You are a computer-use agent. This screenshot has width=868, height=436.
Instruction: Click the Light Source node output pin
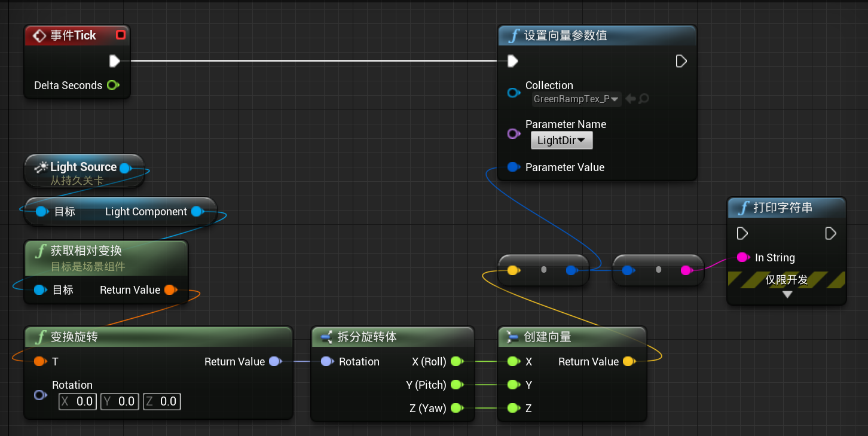click(x=126, y=168)
